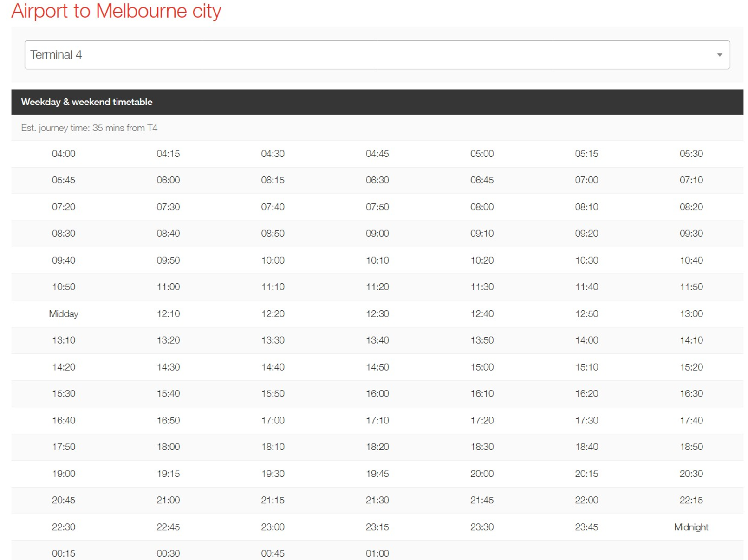Image resolution: width=748 pixels, height=560 pixels.
Task: Pick the 12:30 departure time
Action: point(377,314)
